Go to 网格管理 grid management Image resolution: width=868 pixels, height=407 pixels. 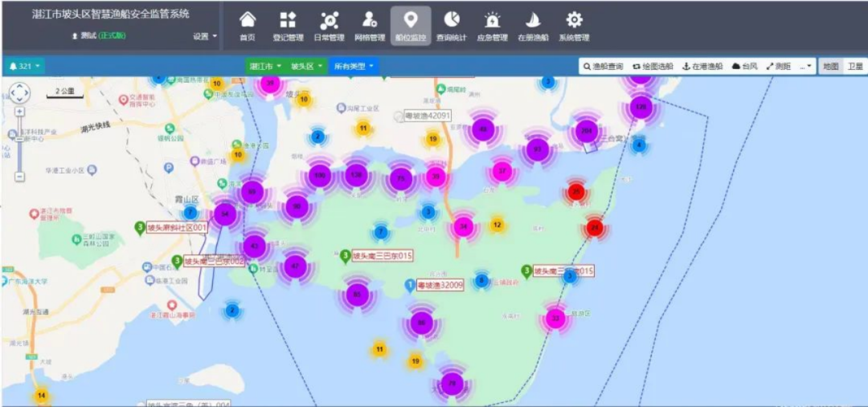370,27
